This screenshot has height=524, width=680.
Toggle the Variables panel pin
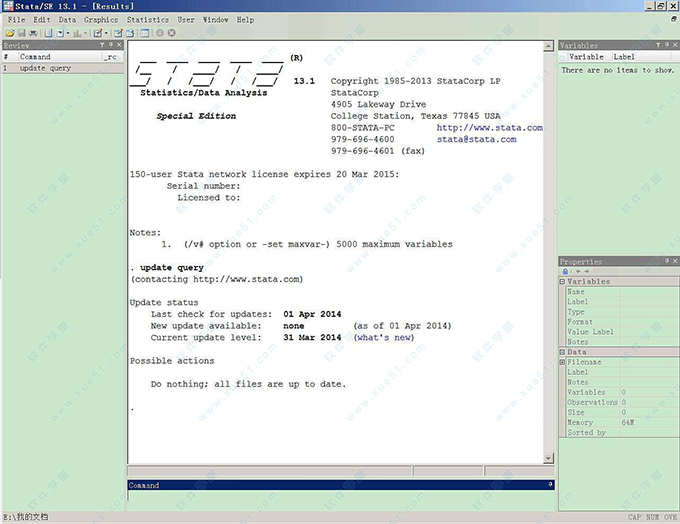tap(667, 45)
